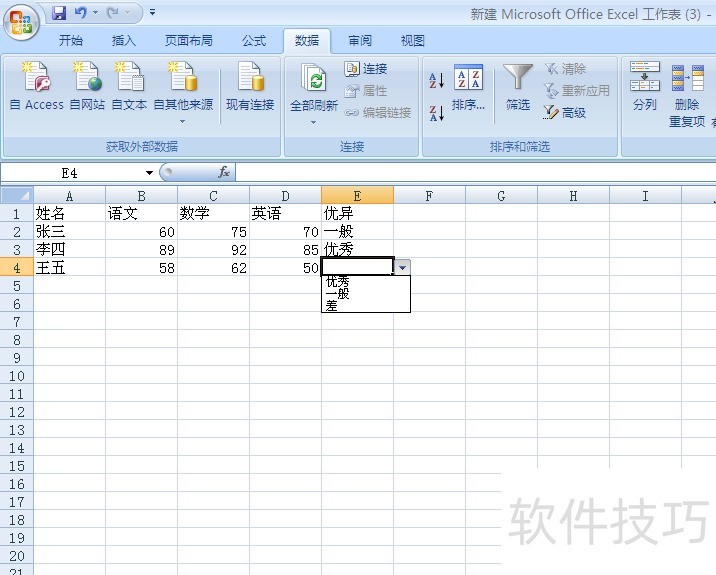This screenshot has width=716, height=575.
Task: Click the 姓名 header cell
Action: pos(69,213)
